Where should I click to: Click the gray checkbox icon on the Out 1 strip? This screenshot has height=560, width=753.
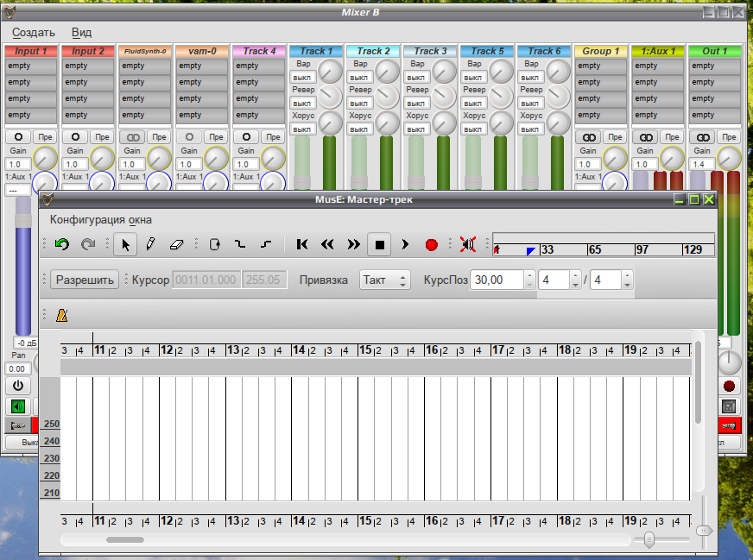729,407
